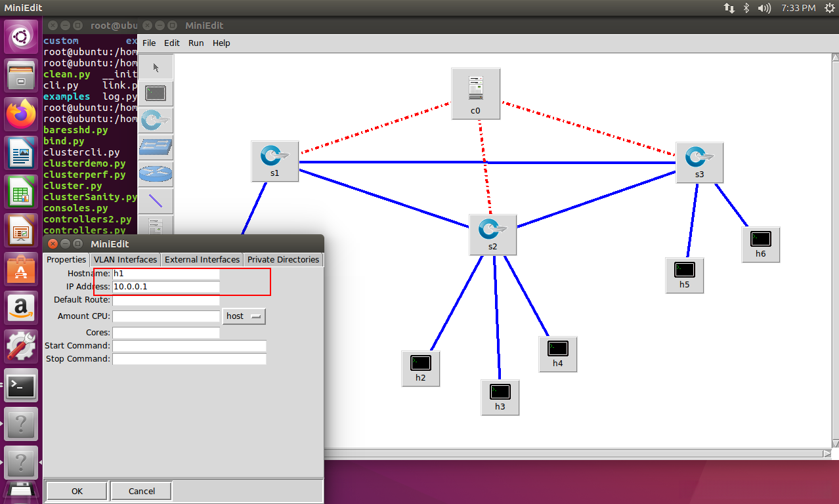Open sound volume indicator
Screen dimensions: 839x504
pos(764,8)
